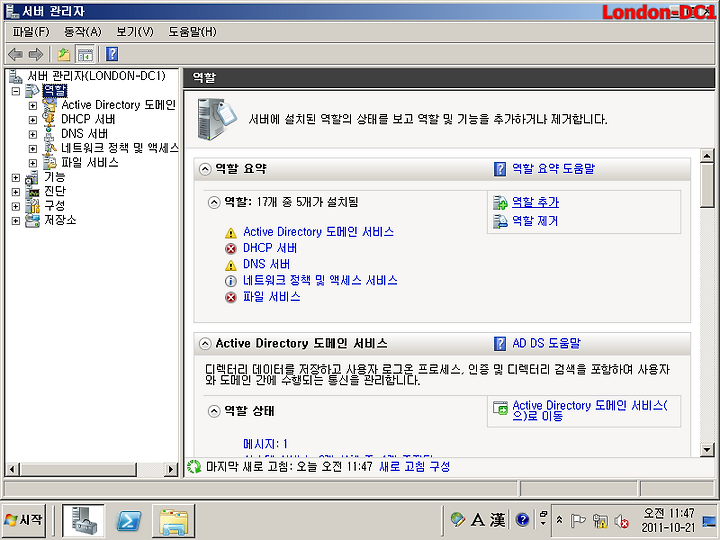Collapse the 역할 상태 subsection
720x540 pixels.
click(214, 411)
